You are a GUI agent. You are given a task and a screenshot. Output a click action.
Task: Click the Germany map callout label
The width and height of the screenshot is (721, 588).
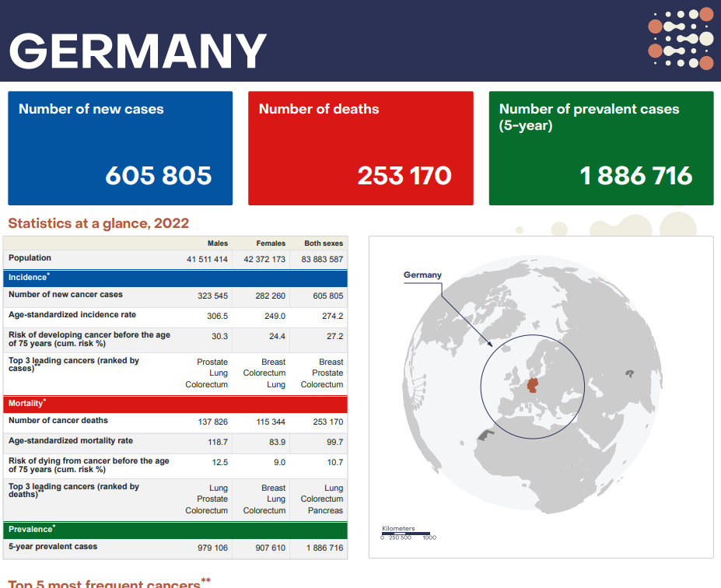[422, 275]
